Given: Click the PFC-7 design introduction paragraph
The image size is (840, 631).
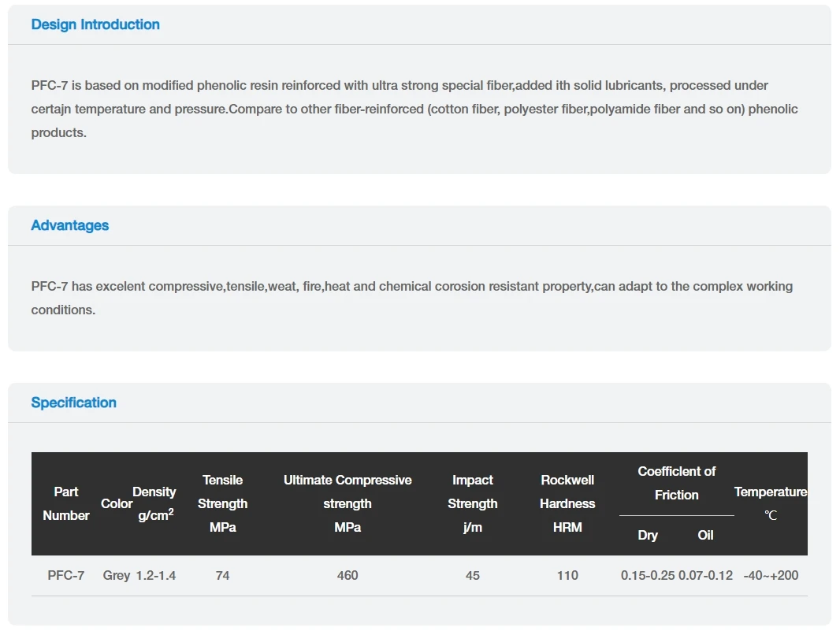Looking at the screenshot, I should pos(414,109).
